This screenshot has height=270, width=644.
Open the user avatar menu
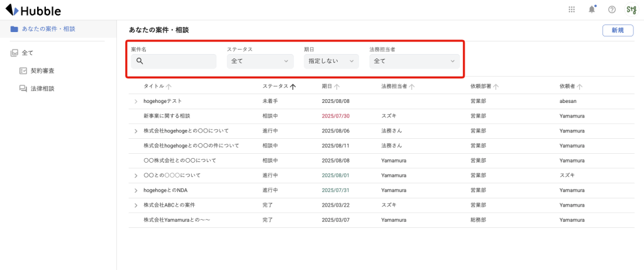click(631, 9)
